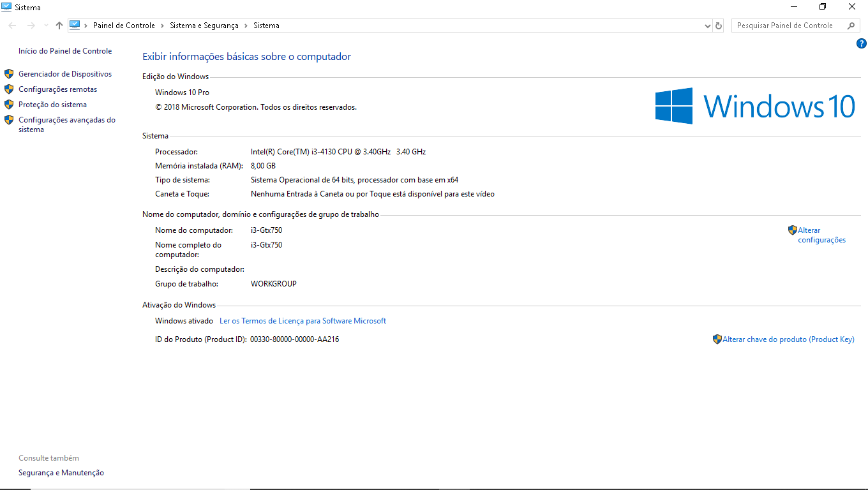The width and height of the screenshot is (868, 490).
Task: Open Ler os Termos de Licença link
Action: tap(303, 321)
